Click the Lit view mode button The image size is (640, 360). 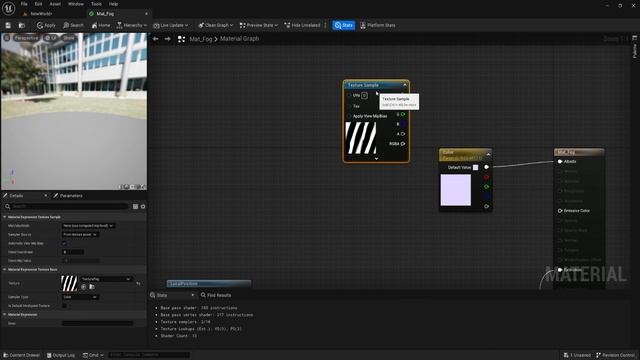point(51,38)
